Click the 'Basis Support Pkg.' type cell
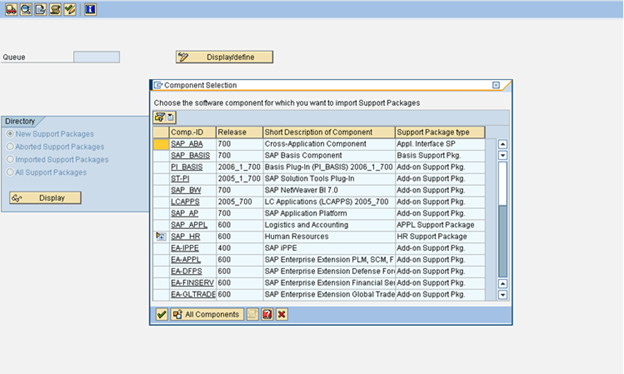 440,156
